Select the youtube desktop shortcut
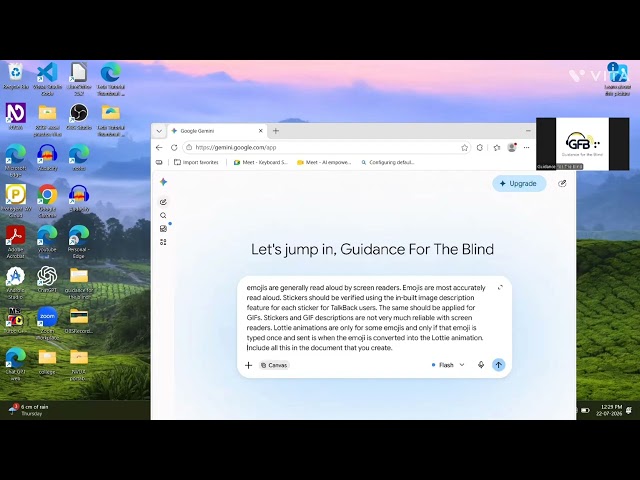The image size is (640, 480). pyautogui.click(x=47, y=239)
